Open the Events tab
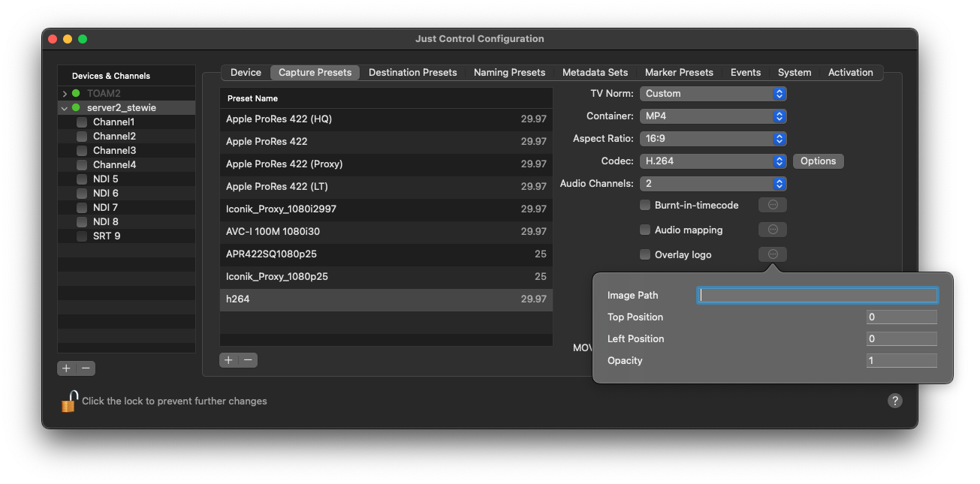 tap(746, 73)
